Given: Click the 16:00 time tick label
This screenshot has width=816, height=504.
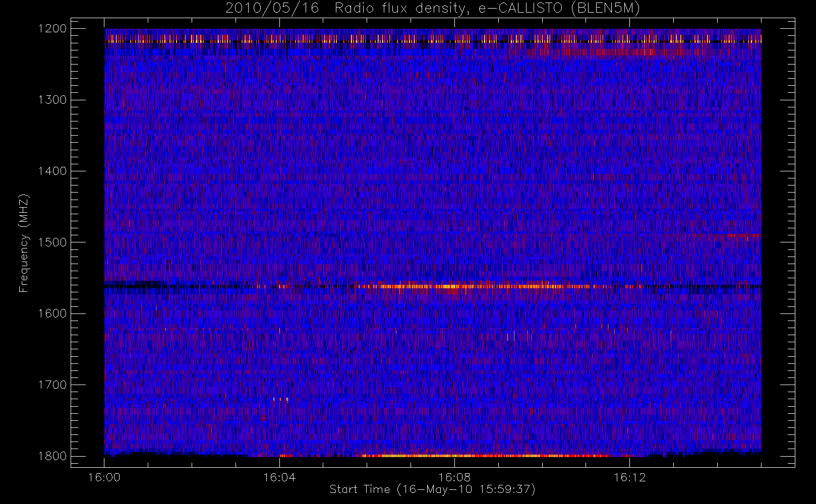Looking at the screenshot, I should tap(104, 477).
